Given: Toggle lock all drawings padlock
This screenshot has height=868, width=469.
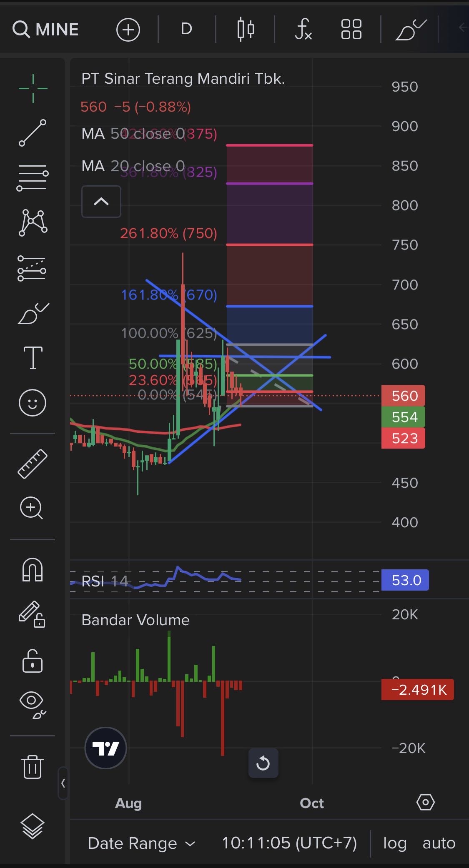Looking at the screenshot, I should pyautogui.click(x=33, y=661).
